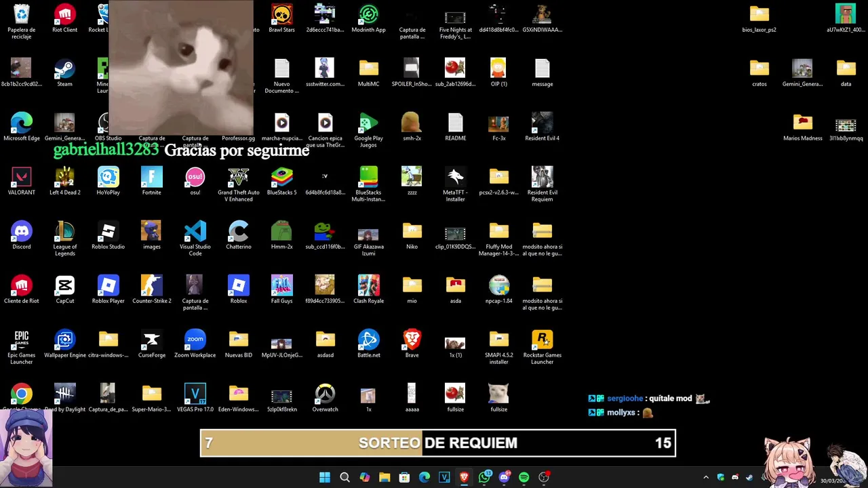Open the Steam system tray icon
The image size is (868, 488).
(749, 477)
